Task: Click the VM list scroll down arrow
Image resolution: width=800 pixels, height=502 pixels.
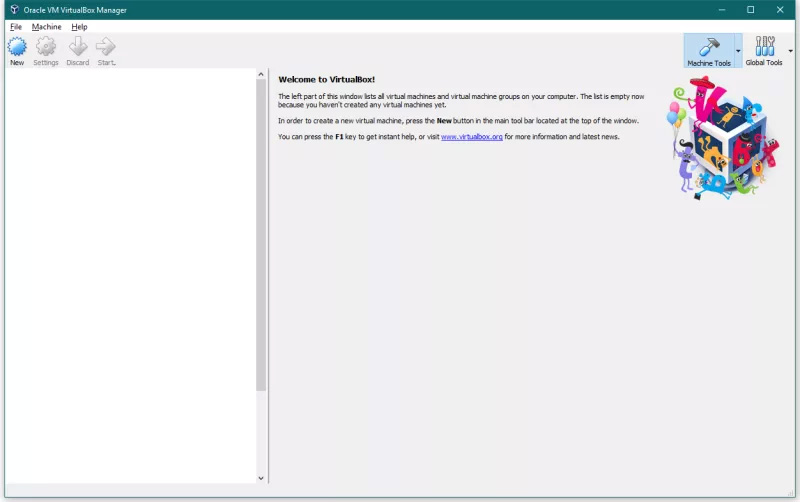Action: (261, 478)
